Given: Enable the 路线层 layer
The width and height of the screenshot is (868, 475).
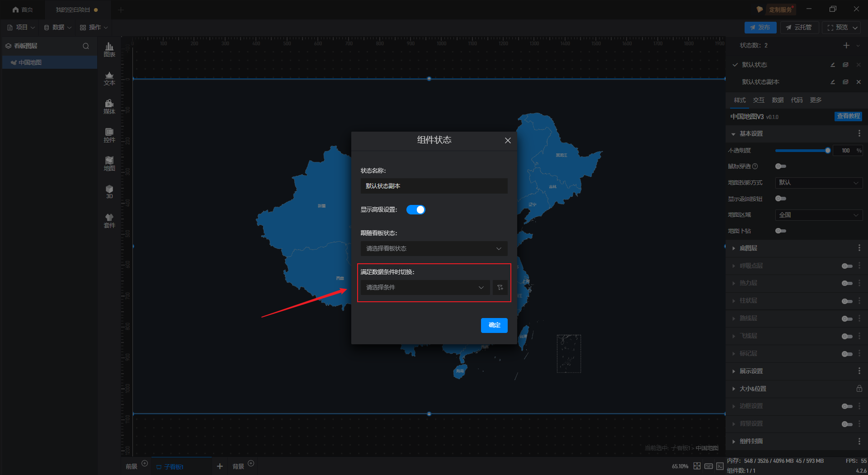Looking at the screenshot, I should tap(847, 318).
